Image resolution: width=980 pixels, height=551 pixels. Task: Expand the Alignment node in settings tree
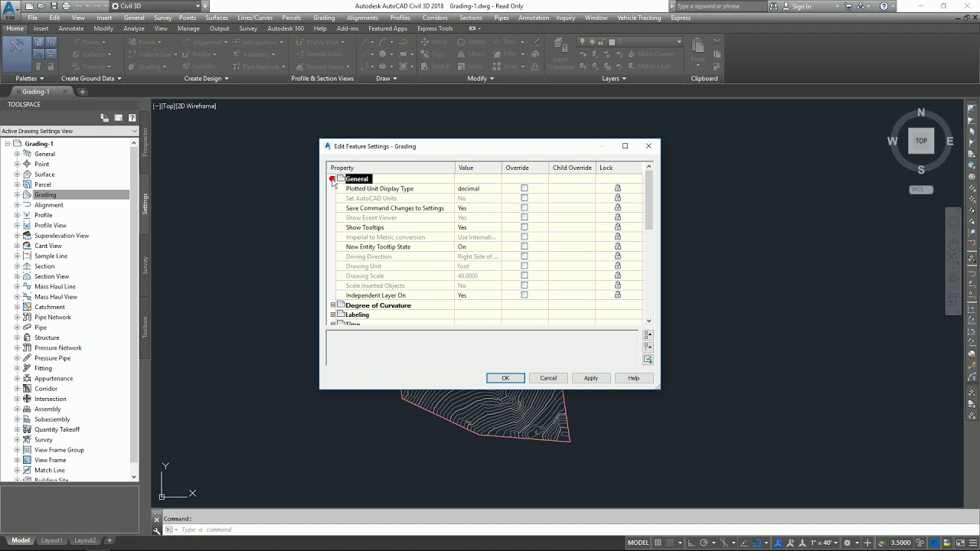click(x=17, y=205)
